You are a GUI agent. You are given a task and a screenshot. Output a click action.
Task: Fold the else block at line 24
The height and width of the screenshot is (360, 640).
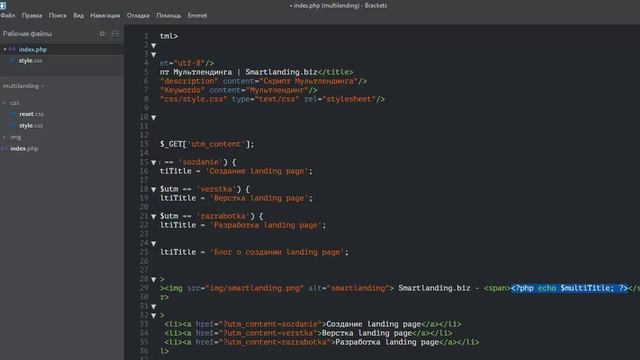(x=153, y=244)
